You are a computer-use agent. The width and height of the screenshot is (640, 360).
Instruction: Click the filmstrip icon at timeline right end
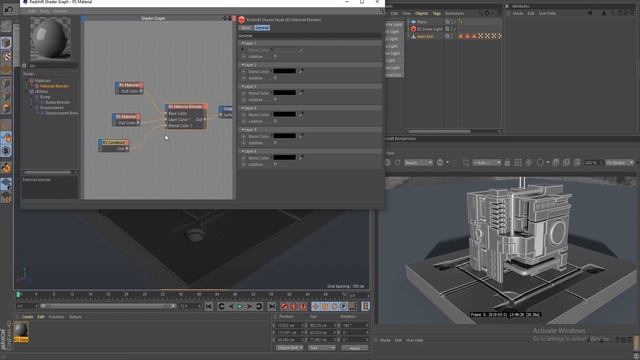click(x=365, y=306)
